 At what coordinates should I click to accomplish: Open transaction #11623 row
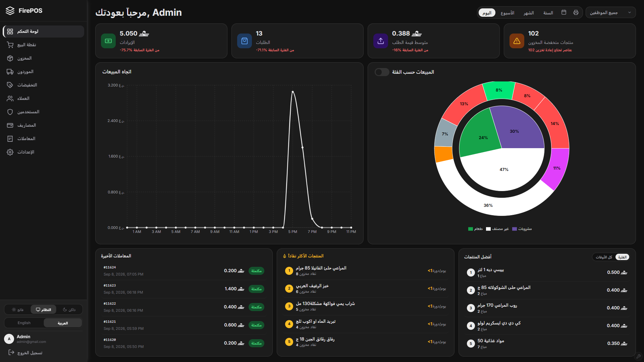pyautogui.click(x=184, y=289)
